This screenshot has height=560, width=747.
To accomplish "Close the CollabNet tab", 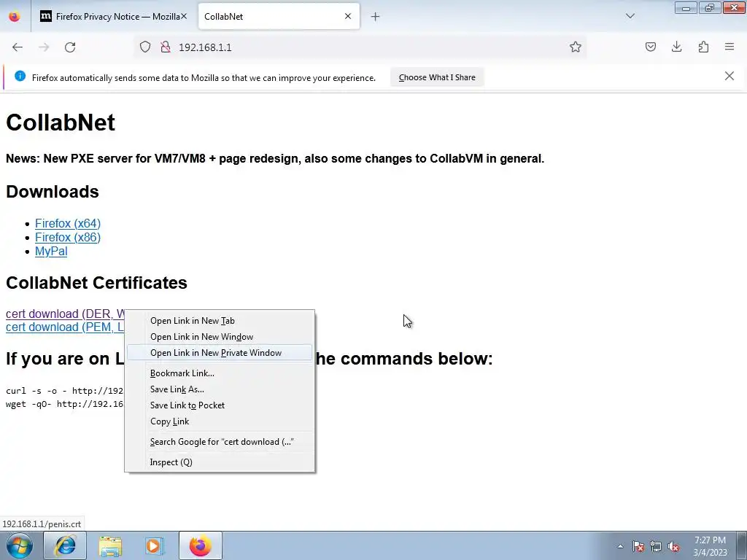I will coord(348,16).
